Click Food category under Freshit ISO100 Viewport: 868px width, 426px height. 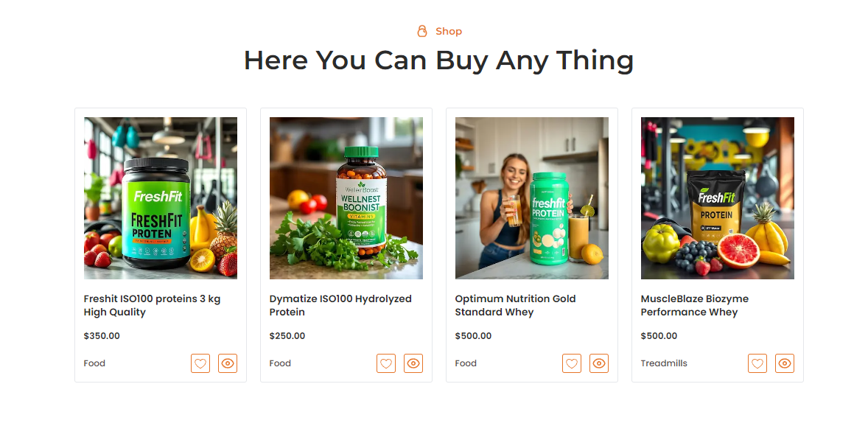tap(94, 363)
